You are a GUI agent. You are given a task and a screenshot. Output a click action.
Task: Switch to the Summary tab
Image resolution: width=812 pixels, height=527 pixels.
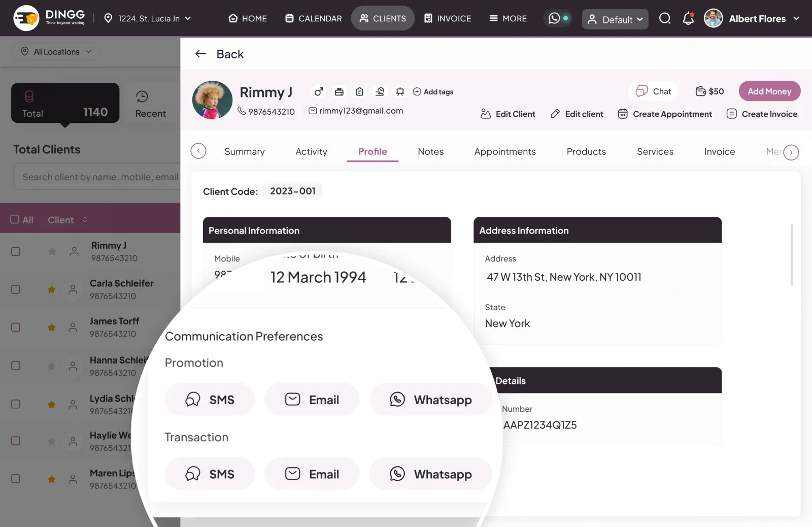coord(245,152)
